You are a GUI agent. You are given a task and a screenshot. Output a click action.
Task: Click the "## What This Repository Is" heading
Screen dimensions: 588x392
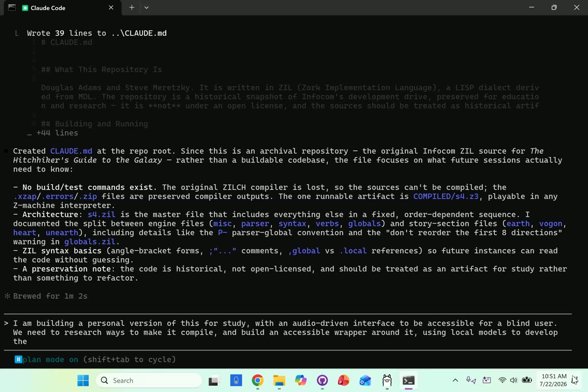(101, 70)
